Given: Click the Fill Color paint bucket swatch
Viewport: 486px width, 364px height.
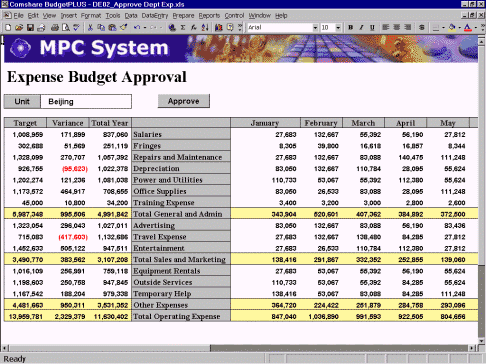Looking at the screenshot, I should [452, 28].
